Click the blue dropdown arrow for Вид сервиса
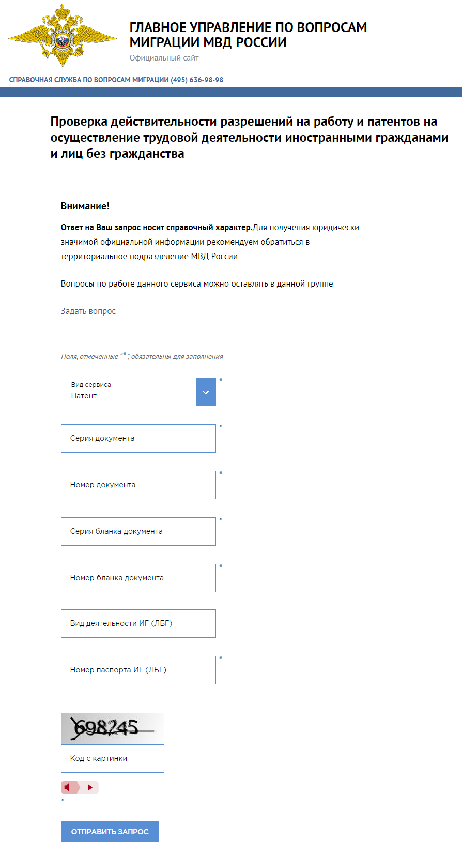The width and height of the screenshot is (462, 868). tap(206, 392)
